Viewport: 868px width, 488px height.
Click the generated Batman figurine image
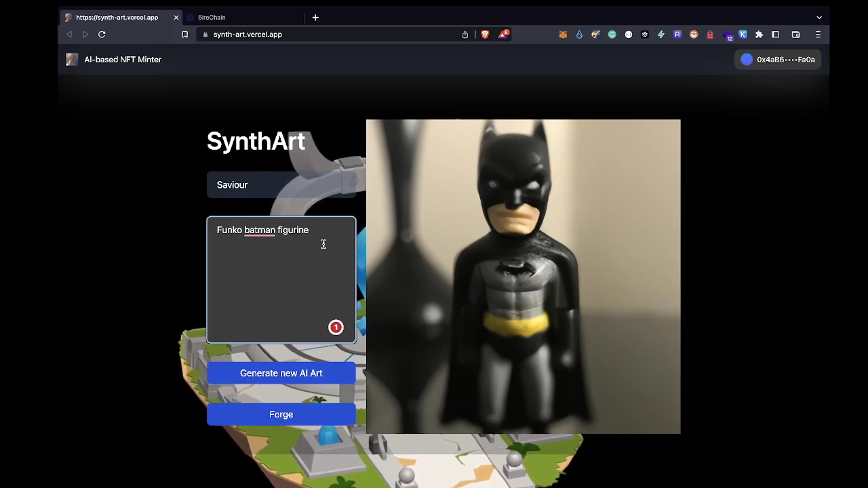point(524,277)
